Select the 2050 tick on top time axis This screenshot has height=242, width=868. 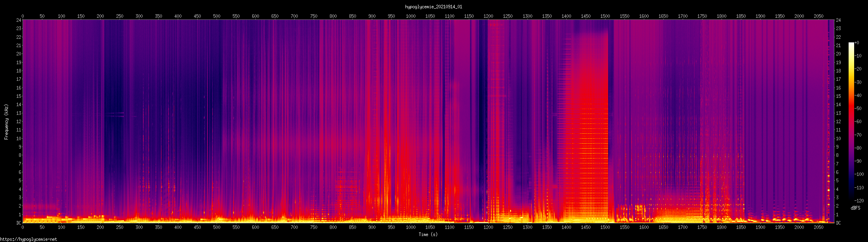click(819, 16)
